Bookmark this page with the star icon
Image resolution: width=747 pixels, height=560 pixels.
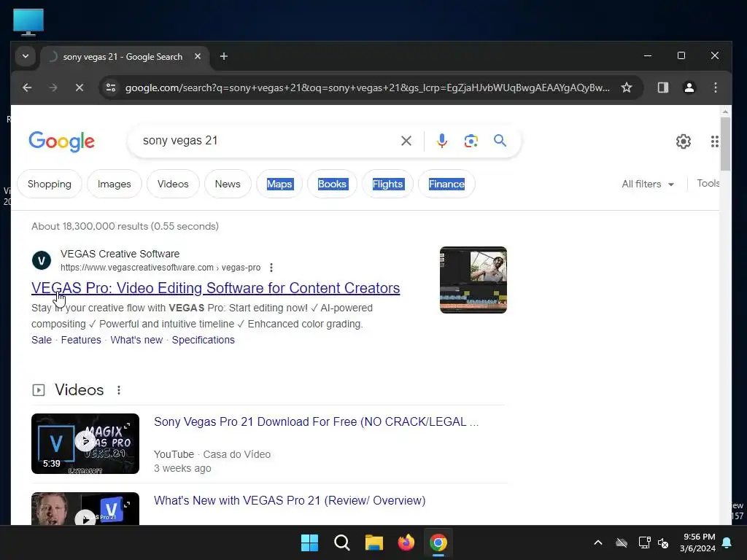tap(627, 87)
